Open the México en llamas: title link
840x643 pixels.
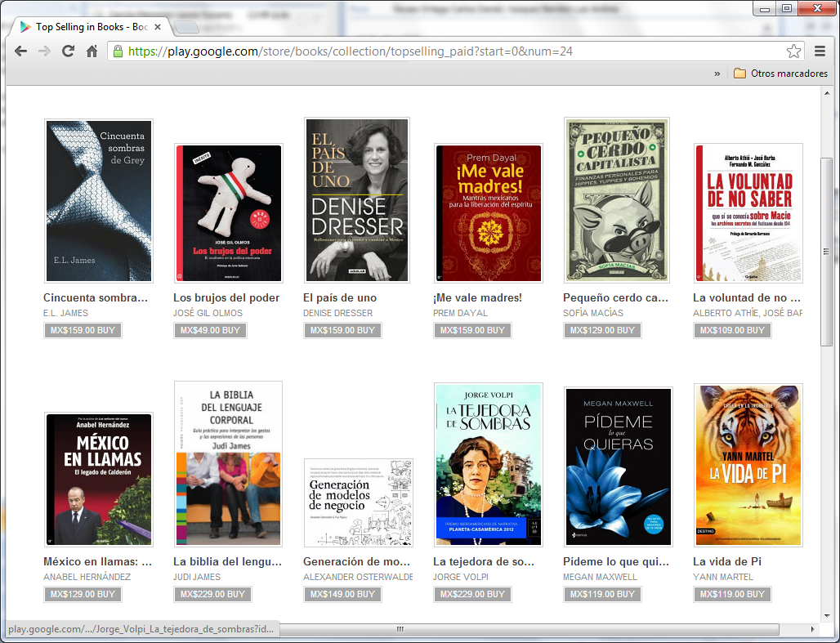[x=97, y=561]
